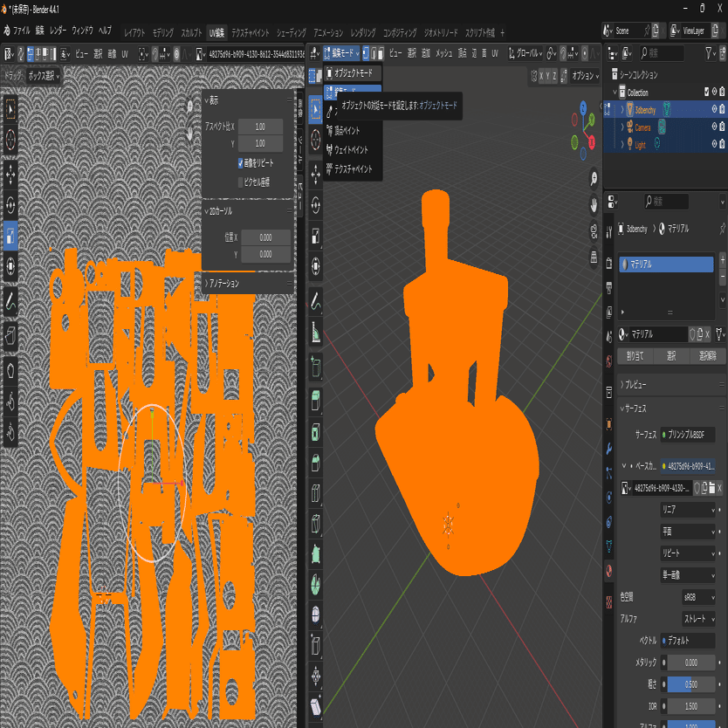728x728 pixels.
Task: Open the 編集モード mode dropdown
Action: tap(341, 53)
